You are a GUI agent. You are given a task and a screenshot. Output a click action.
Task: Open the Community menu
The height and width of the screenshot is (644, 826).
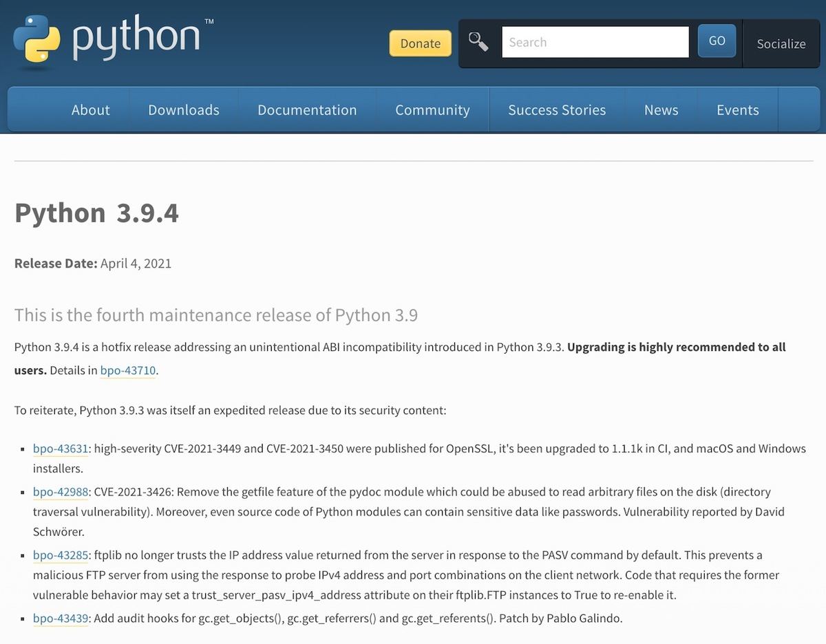(x=432, y=110)
